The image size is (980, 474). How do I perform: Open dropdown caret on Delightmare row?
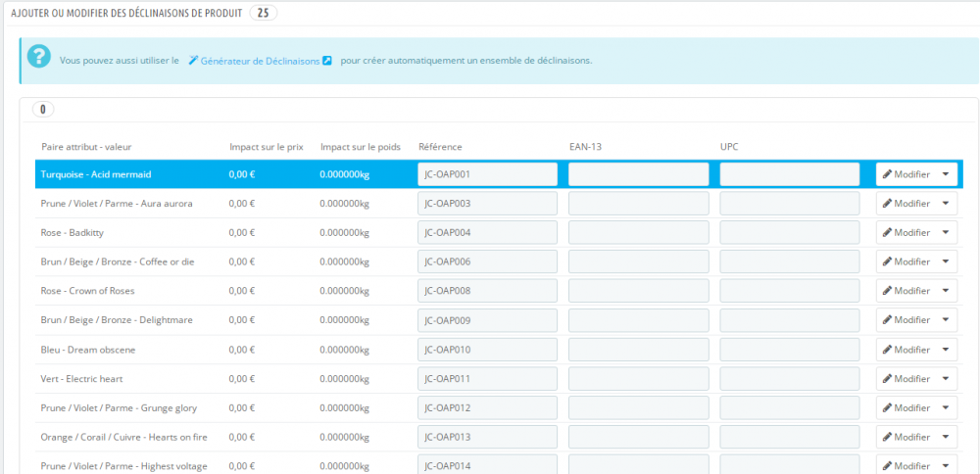point(946,319)
